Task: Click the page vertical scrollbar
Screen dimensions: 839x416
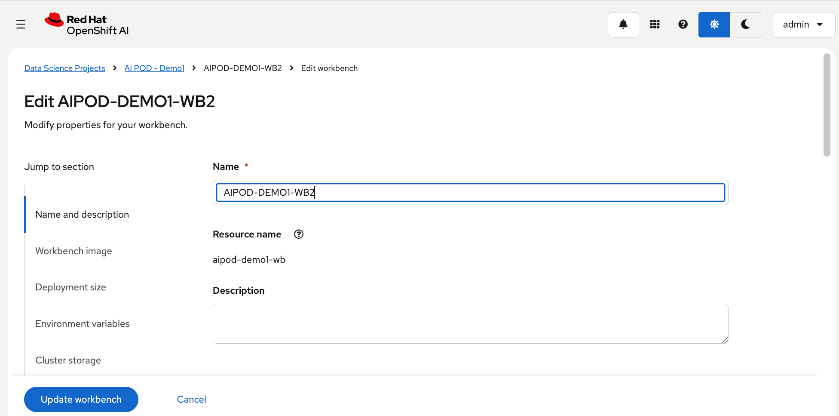Action: tap(827, 105)
